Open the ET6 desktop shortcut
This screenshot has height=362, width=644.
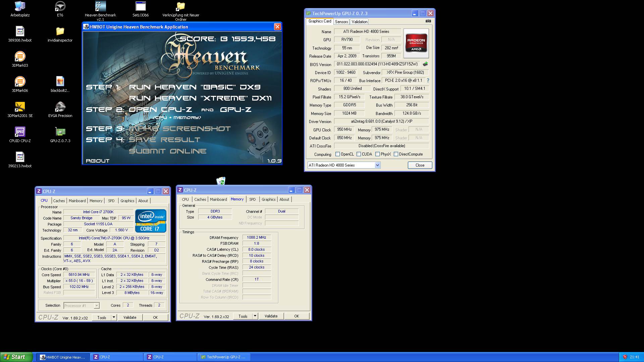(60, 9)
